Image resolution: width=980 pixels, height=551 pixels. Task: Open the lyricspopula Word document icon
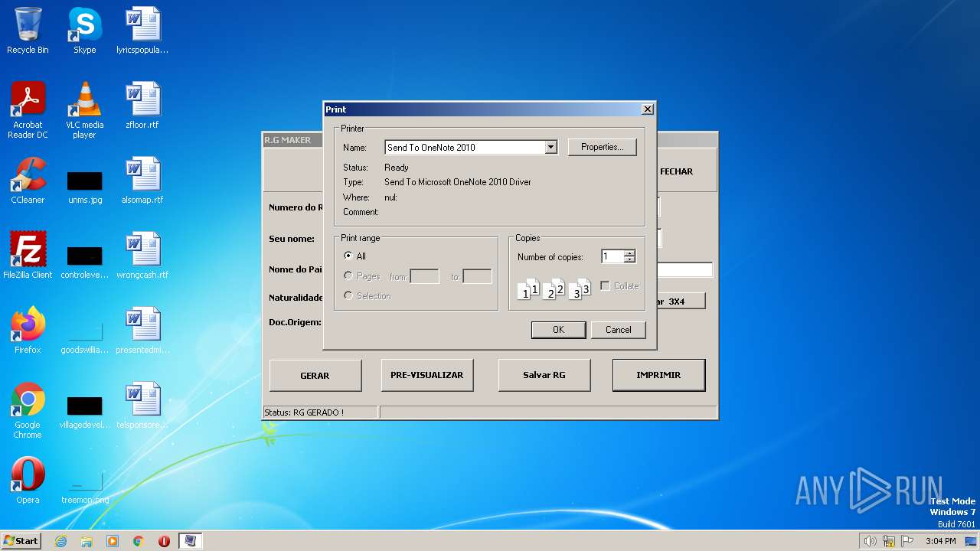tap(142, 31)
